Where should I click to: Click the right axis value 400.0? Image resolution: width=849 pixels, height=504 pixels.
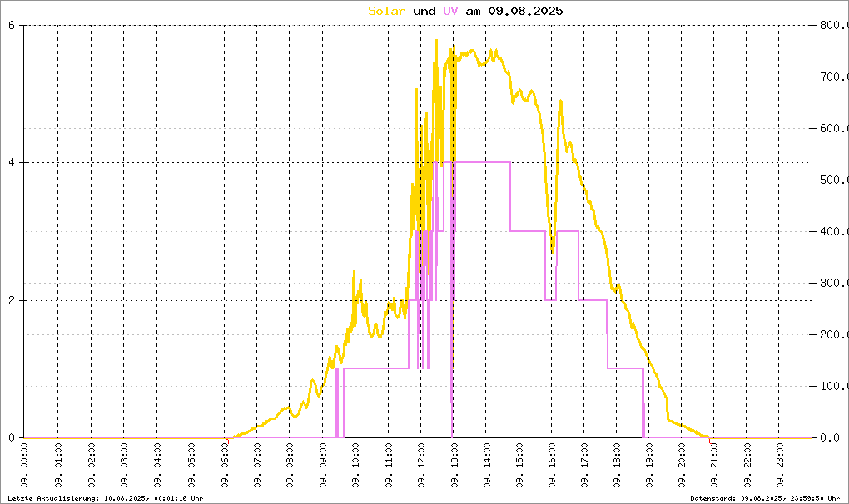click(834, 231)
